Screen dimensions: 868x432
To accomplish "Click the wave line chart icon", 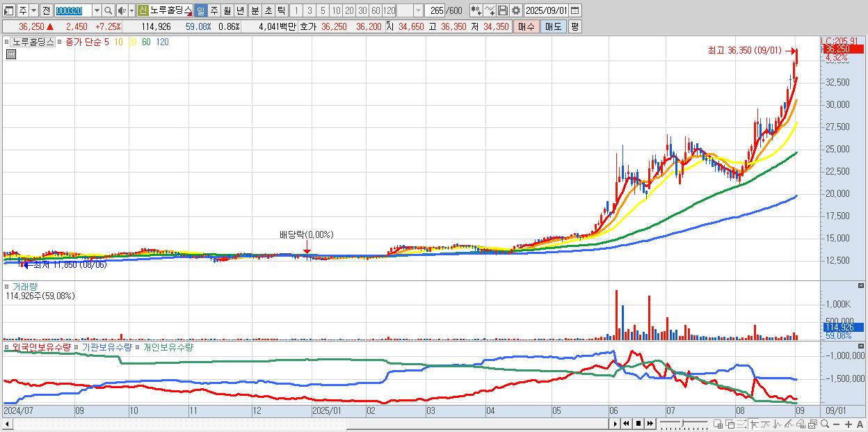I will pyautogui.click(x=778, y=424).
